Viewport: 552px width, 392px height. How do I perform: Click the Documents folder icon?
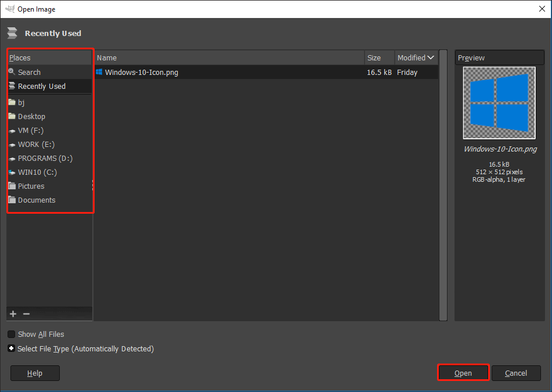pyautogui.click(x=12, y=200)
